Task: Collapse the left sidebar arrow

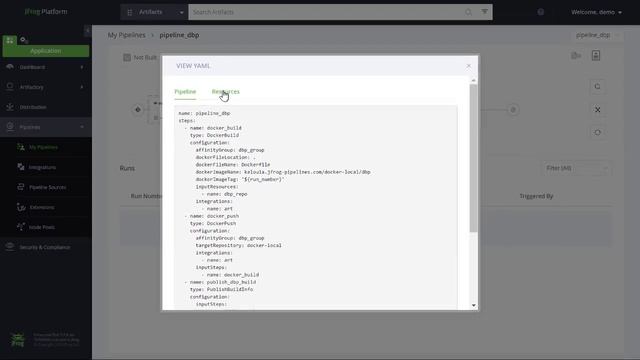Action: point(87,31)
